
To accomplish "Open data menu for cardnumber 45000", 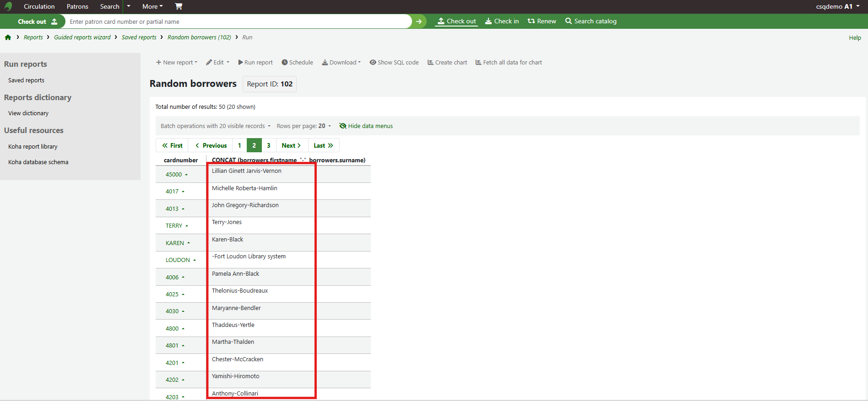I will (177, 175).
